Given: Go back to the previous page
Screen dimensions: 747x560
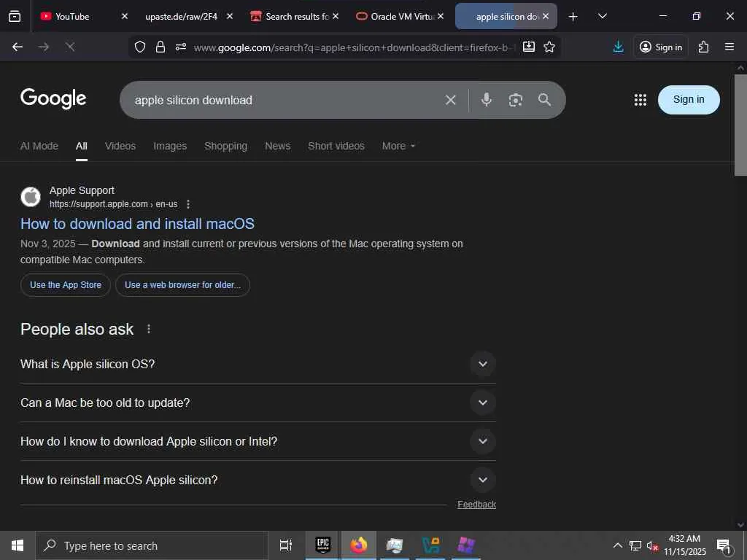Looking at the screenshot, I should (x=18, y=47).
